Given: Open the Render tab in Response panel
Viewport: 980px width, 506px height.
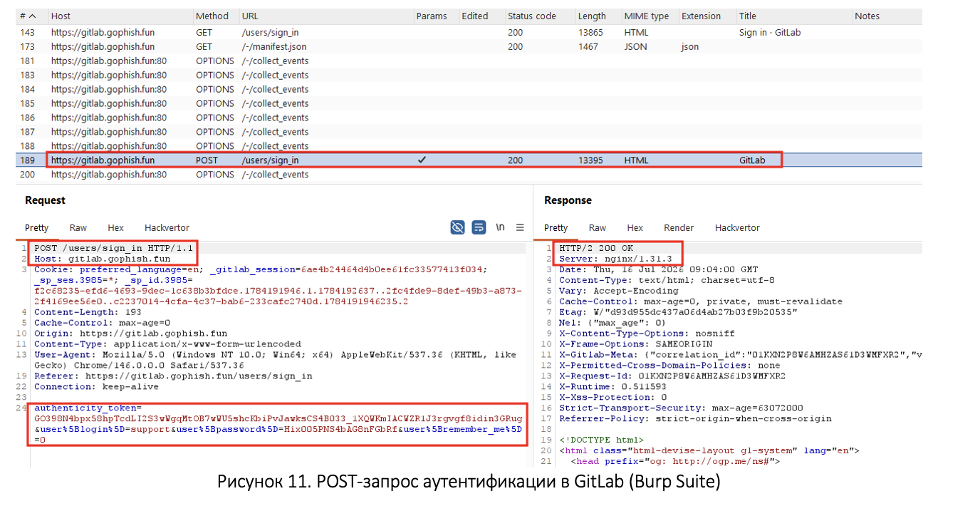Looking at the screenshot, I should 679,228.
